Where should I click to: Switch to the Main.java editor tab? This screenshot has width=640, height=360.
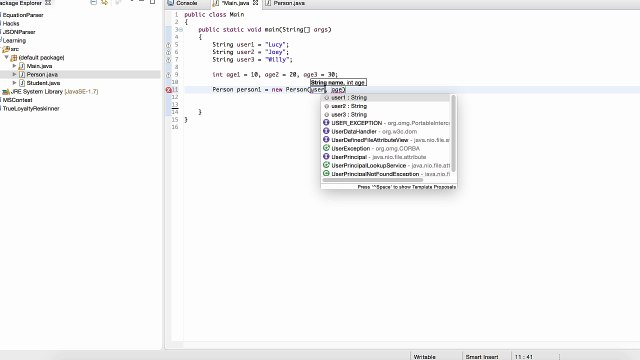click(x=235, y=3)
